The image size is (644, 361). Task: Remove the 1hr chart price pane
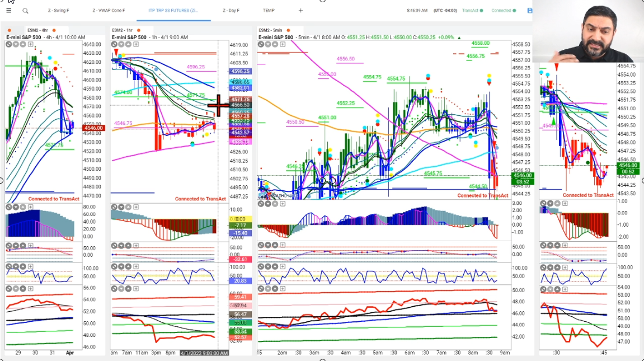click(114, 44)
